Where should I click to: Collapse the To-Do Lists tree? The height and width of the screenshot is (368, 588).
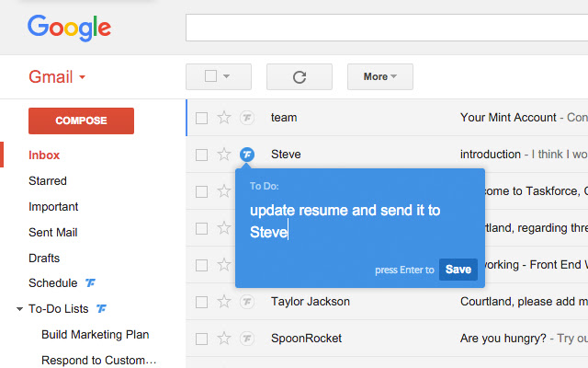click(19, 309)
